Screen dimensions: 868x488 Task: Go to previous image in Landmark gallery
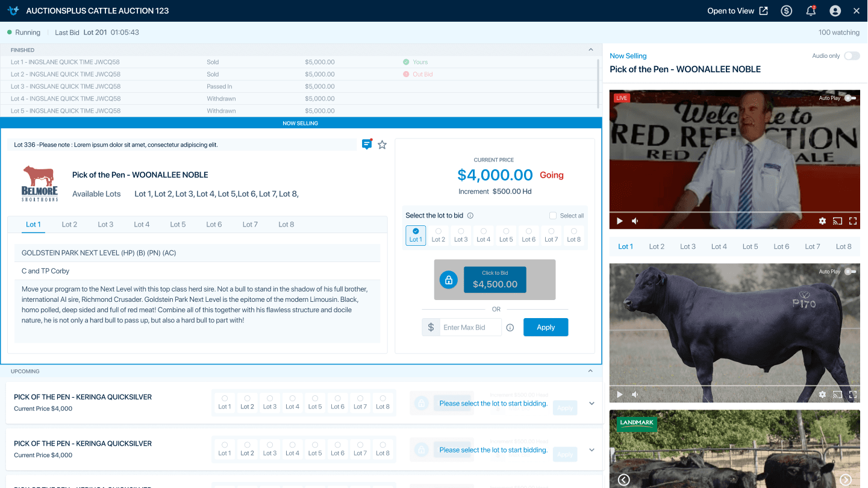(x=624, y=480)
